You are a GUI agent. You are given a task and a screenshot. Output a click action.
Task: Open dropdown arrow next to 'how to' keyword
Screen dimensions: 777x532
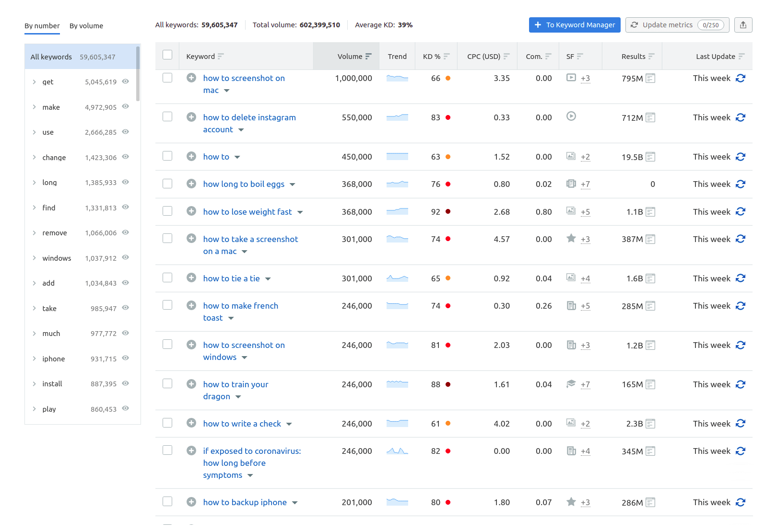pyautogui.click(x=237, y=157)
